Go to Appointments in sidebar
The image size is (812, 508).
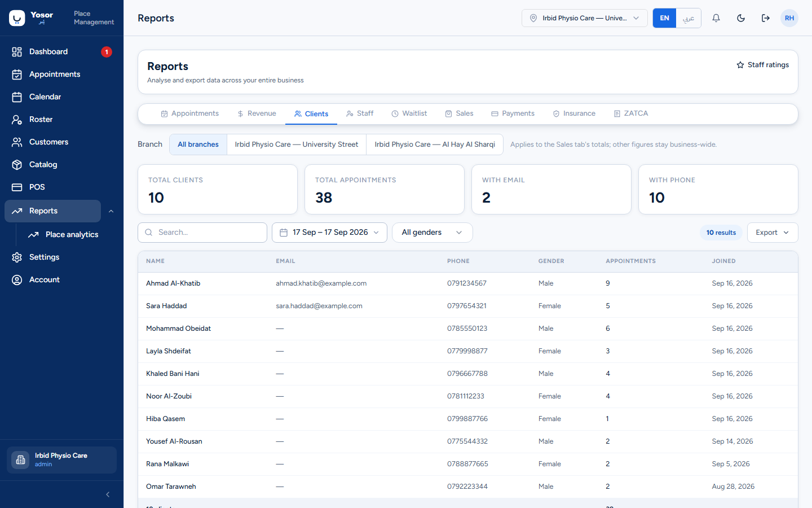click(55, 74)
